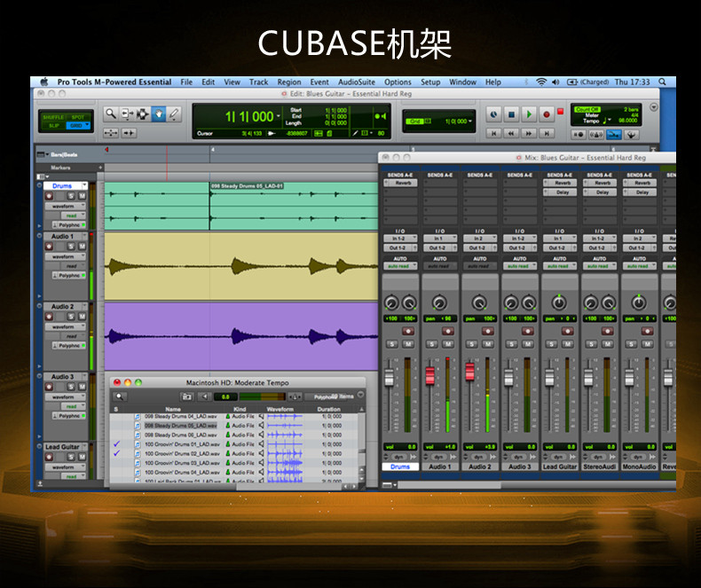Open the AudioSuite menu
Image resolution: width=701 pixels, height=588 pixels.
[x=357, y=82]
